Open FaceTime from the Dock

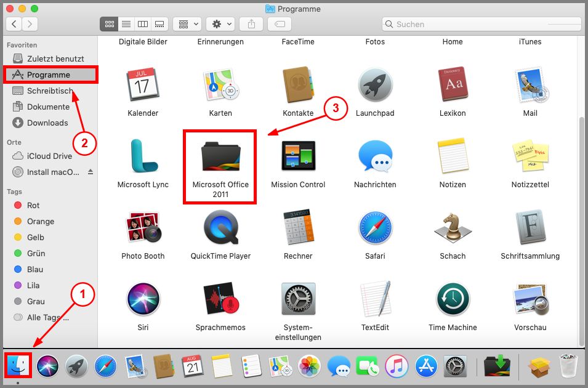pos(368,366)
